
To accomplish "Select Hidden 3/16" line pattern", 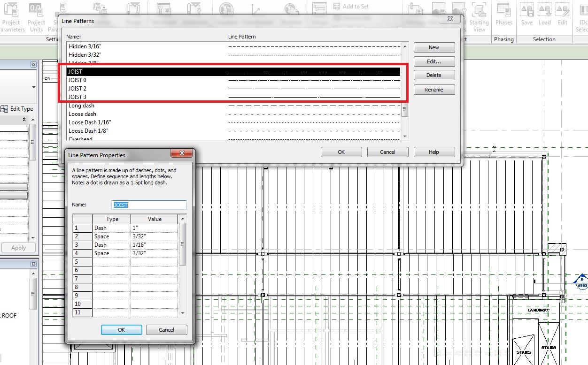I will click(233, 46).
